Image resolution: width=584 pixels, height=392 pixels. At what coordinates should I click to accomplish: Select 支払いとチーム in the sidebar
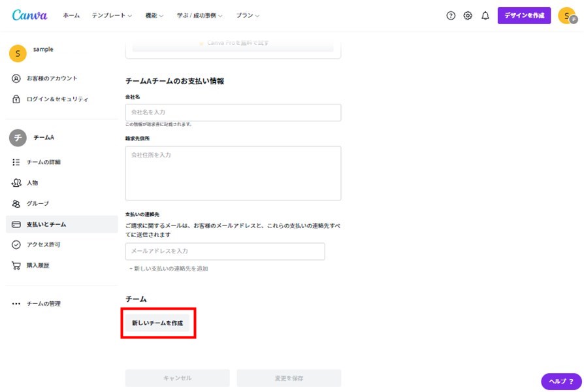click(x=46, y=224)
